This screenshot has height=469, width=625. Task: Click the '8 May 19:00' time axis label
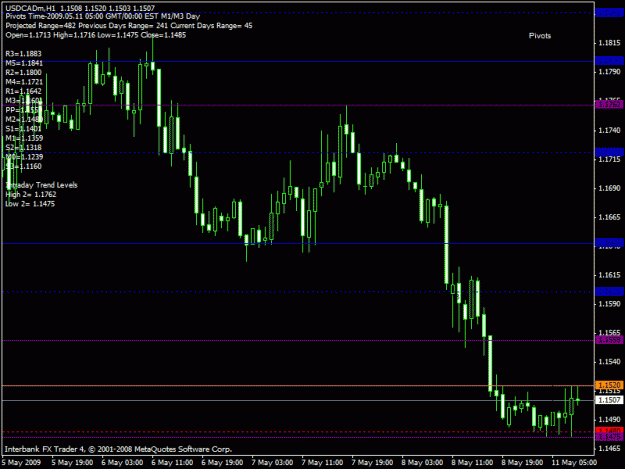pyautogui.click(x=522, y=462)
